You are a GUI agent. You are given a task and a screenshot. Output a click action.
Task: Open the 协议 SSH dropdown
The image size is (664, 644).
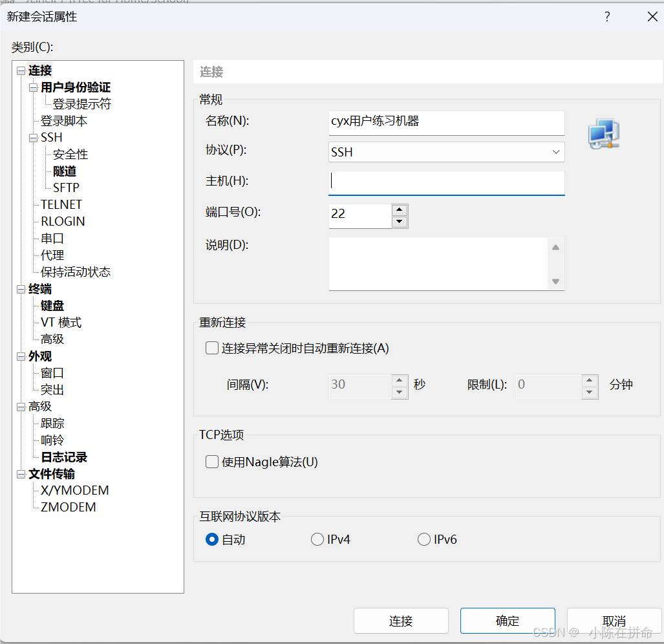(x=446, y=152)
